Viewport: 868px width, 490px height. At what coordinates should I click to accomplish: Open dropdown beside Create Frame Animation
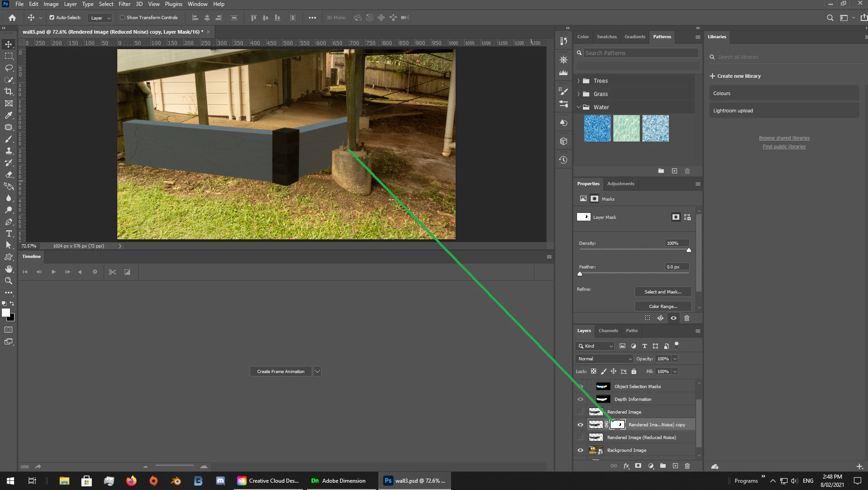click(317, 371)
